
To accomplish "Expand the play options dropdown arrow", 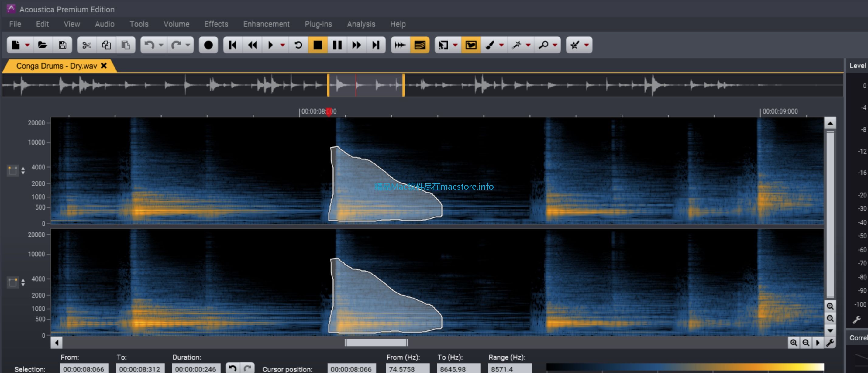I will 283,45.
